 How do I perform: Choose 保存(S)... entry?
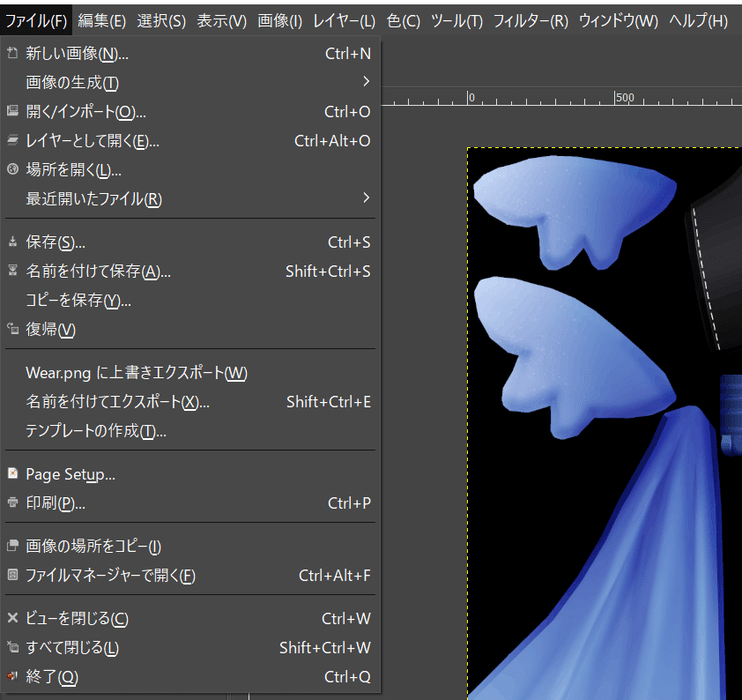coord(190,242)
